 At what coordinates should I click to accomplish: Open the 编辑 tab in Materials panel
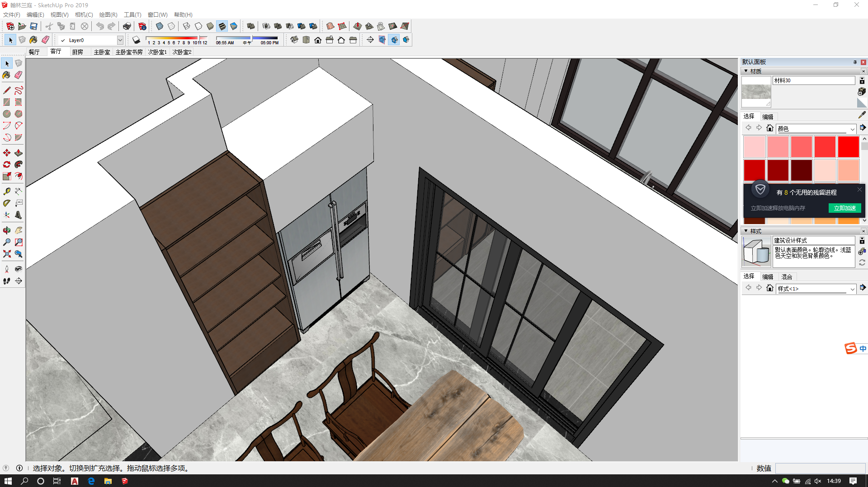pos(768,117)
